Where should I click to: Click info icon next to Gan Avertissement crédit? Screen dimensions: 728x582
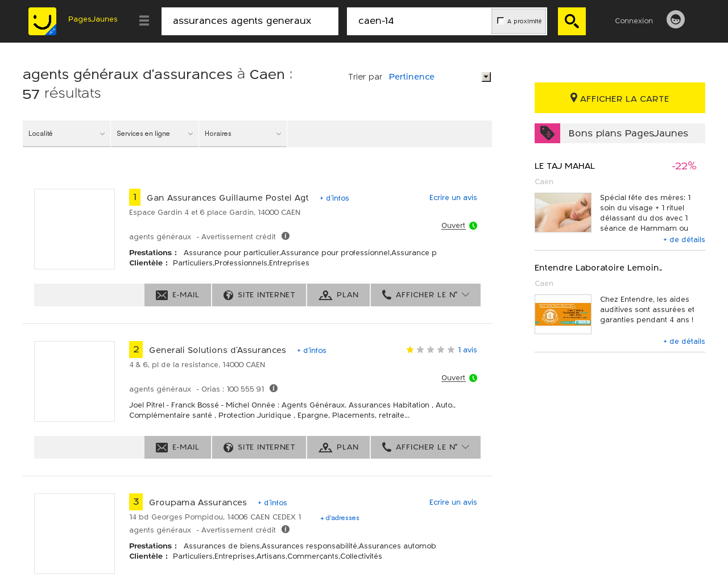click(286, 236)
